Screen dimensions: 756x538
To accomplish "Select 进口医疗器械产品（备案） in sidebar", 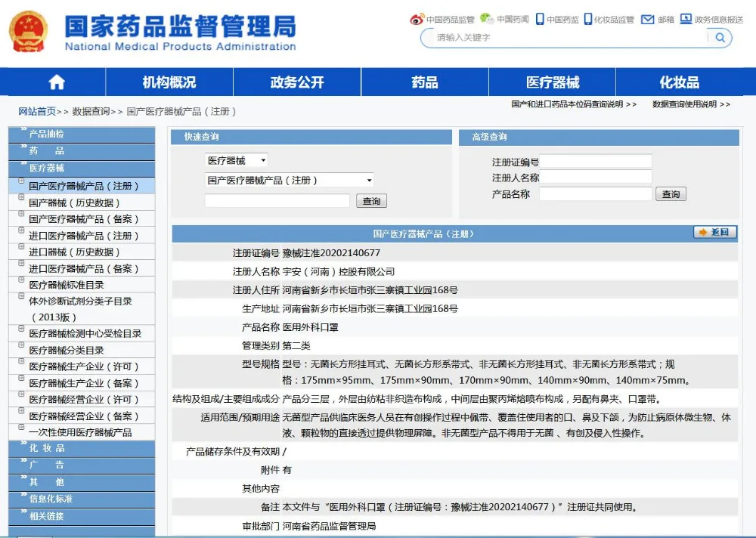I will (83, 268).
